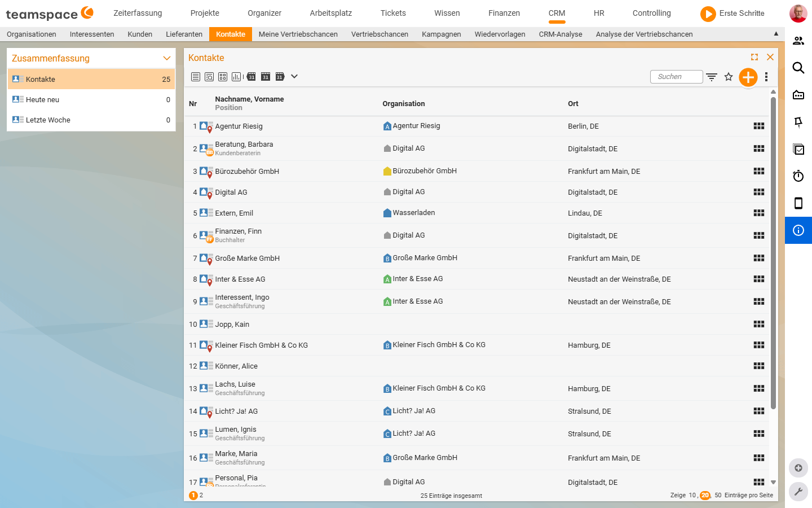Open contact Finanzen, Finn
Viewport: 812px width, 508px height.
[238, 231]
